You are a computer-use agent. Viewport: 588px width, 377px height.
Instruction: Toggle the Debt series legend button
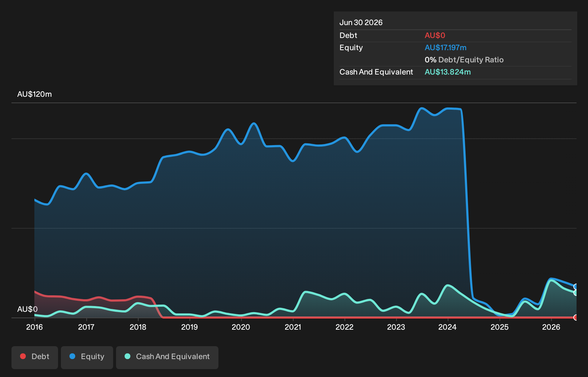coord(35,357)
